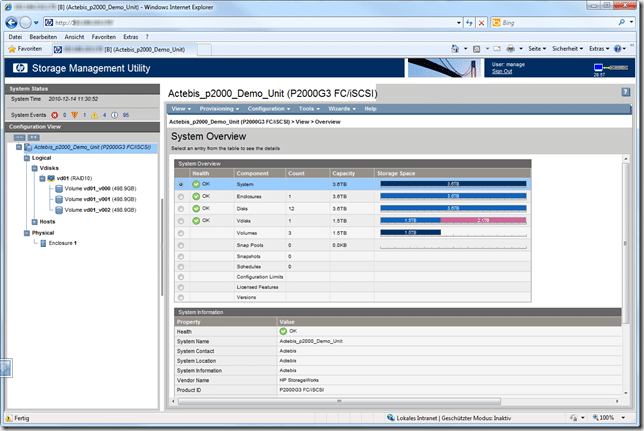Click the Home icon in command bar

[455, 49]
